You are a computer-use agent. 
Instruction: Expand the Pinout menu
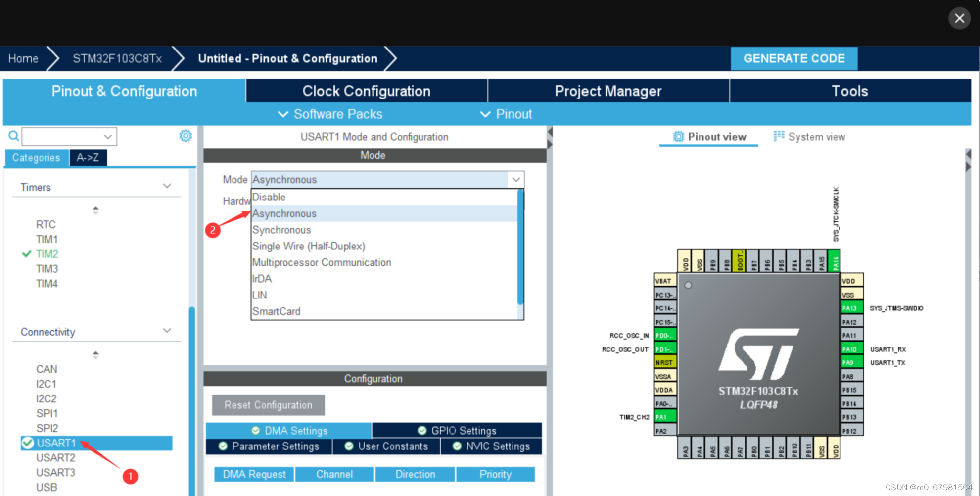tap(506, 114)
